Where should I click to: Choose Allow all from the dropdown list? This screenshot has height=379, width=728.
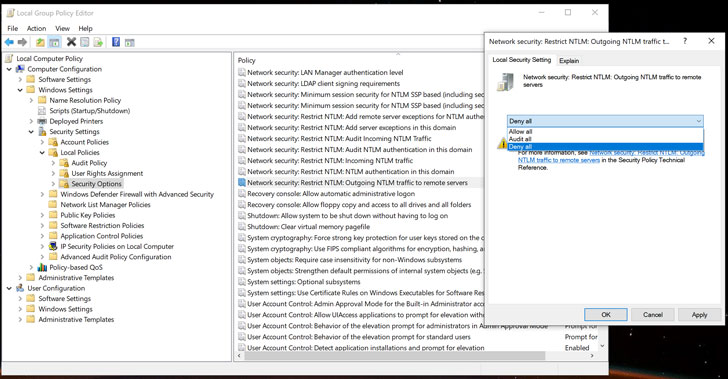pyautogui.click(x=605, y=131)
